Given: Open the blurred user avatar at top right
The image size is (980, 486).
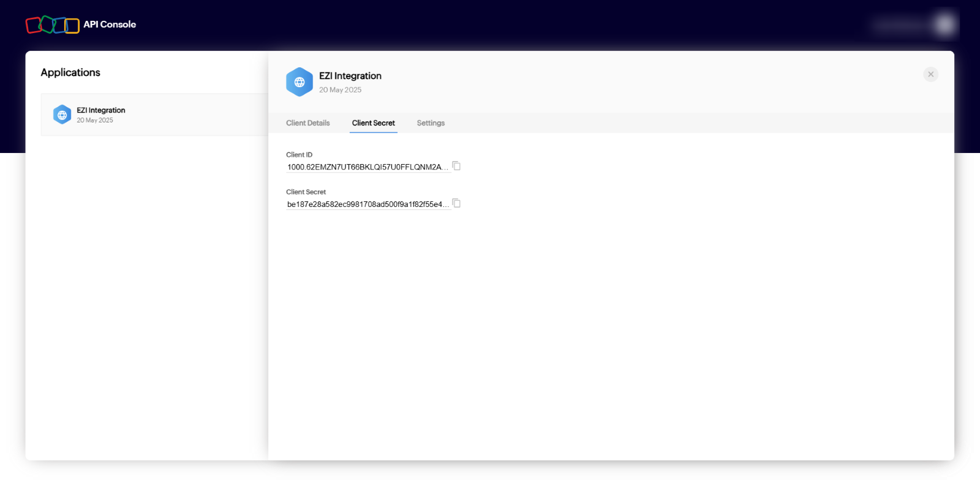Looking at the screenshot, I should point(945,24).
